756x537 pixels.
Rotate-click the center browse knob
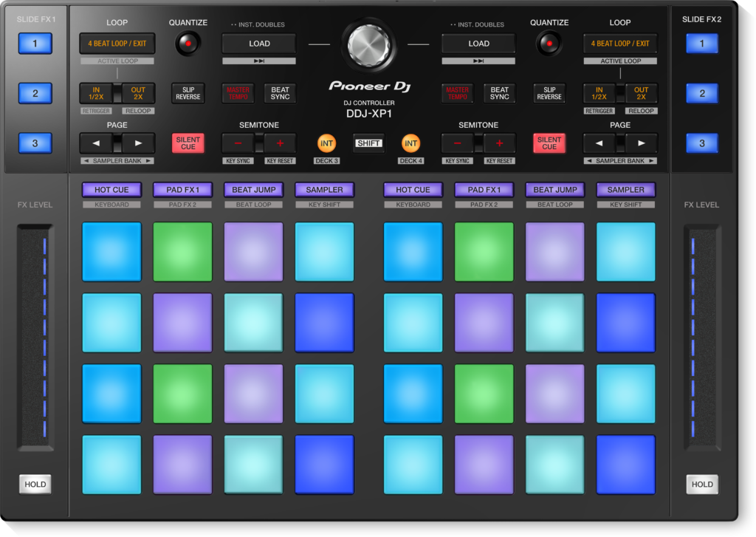point(369,46)
